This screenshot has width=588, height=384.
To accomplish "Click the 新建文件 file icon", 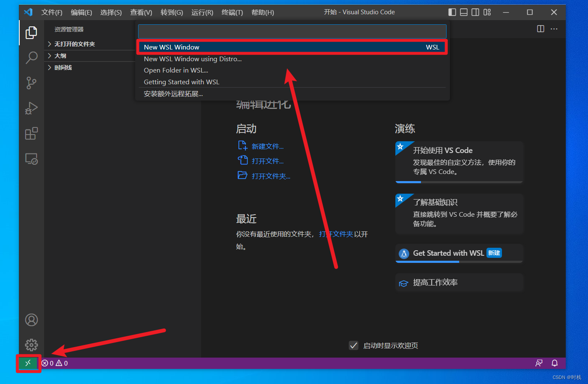I will [x=243, y=145].
